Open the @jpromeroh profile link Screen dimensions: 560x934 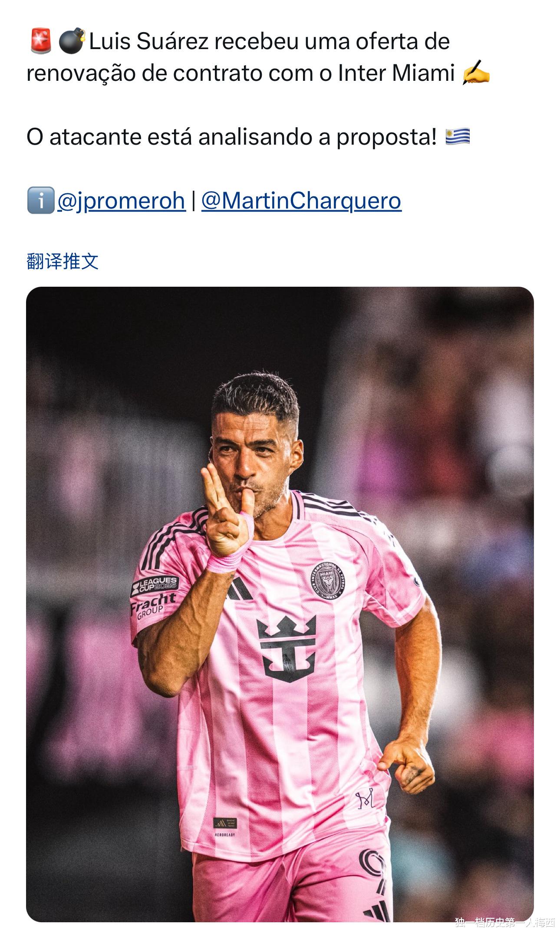coord(121,201)
